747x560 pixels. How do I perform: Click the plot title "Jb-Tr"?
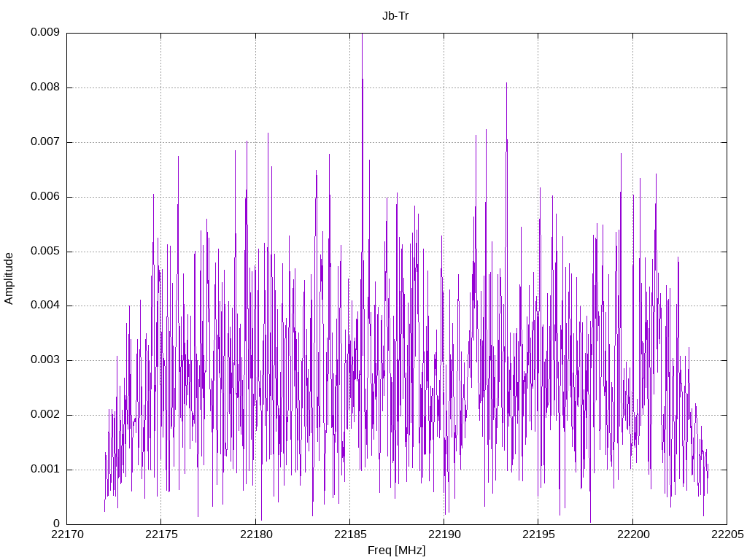[x=395, y=16]
